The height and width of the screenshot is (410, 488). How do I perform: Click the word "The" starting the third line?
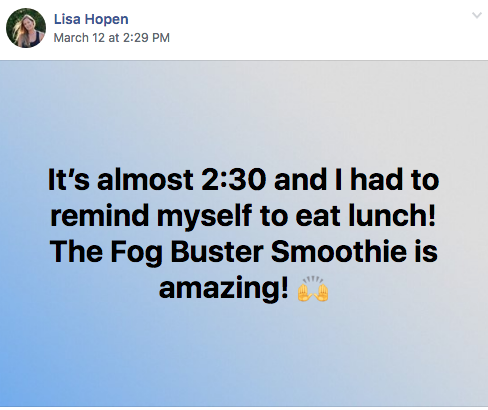tap(76, 251)
